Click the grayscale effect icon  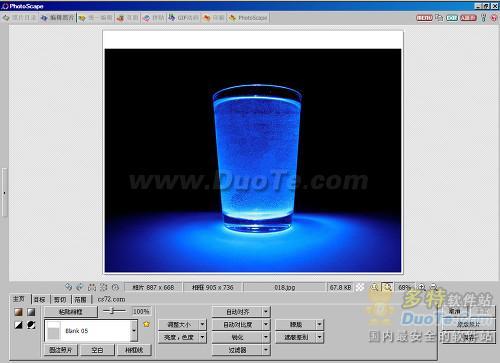tap(31, 312)
